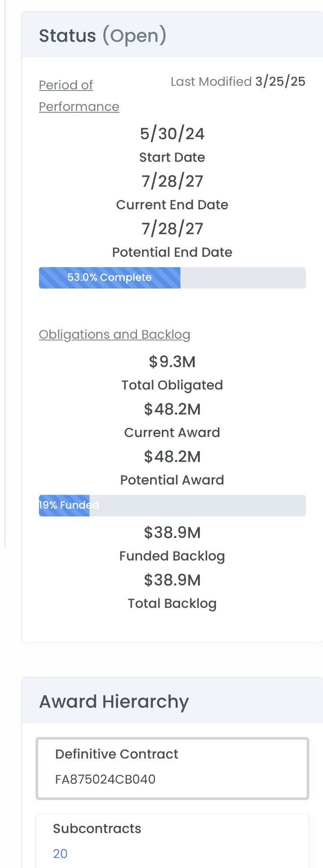Open the Subcontracts count link 20
This screenshot has height=868, width=323.
[x=60, y=854]
